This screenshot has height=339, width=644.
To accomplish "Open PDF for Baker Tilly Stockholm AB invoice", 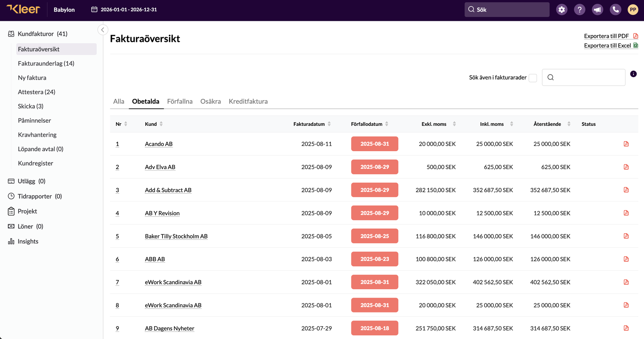I will pyautogui.click(x=626, y=236).
